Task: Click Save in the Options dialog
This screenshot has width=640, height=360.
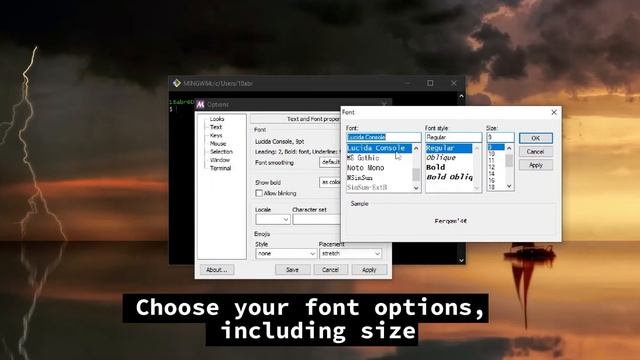Action: pos(292,270)
